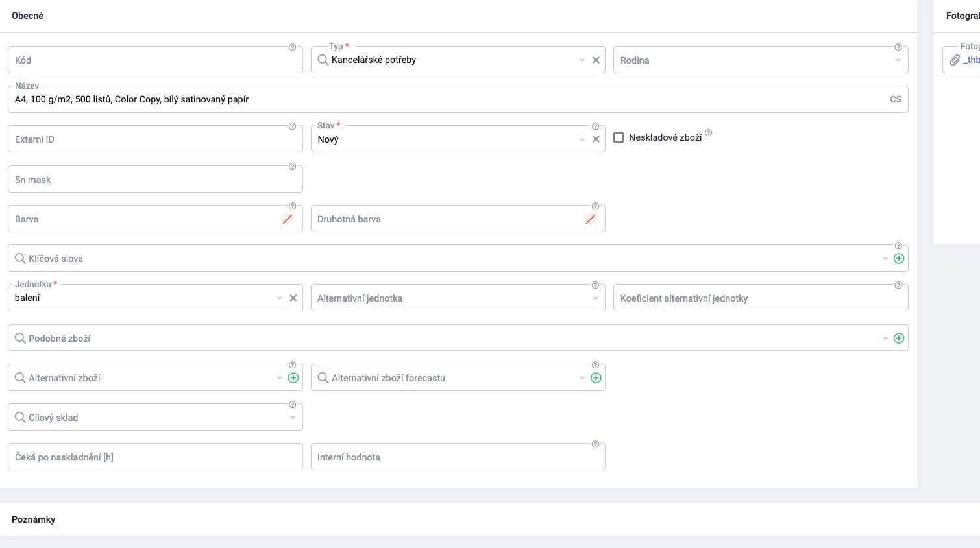This screenshot has height=548, width=980.
Task: Open Barva color picker swatch
Action: pyautogui.click(x=288, y=219)
